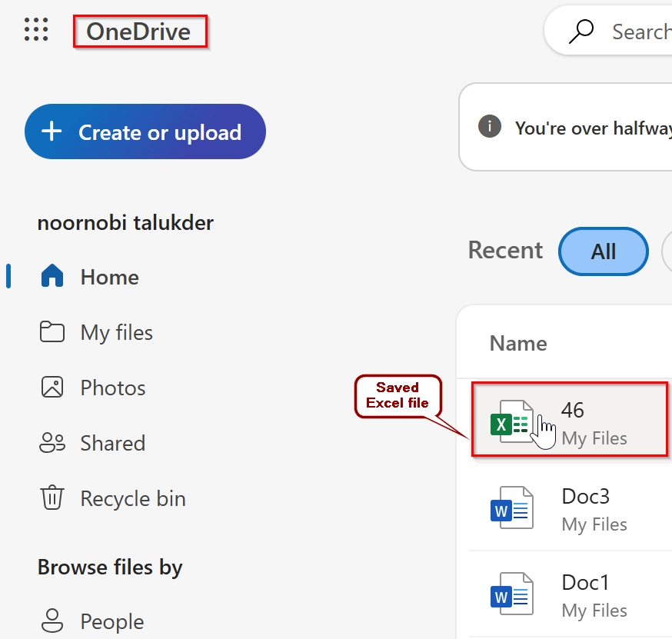The height and width of the screenshot is (639, 672).
Task: Open Photos in sidebar
Action: point(113,388)
